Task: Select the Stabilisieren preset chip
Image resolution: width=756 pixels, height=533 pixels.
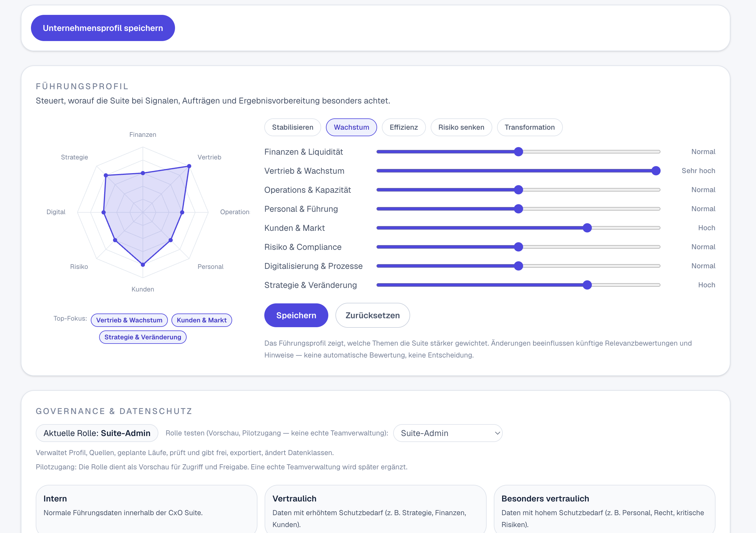Action: (x=292, y=127)
